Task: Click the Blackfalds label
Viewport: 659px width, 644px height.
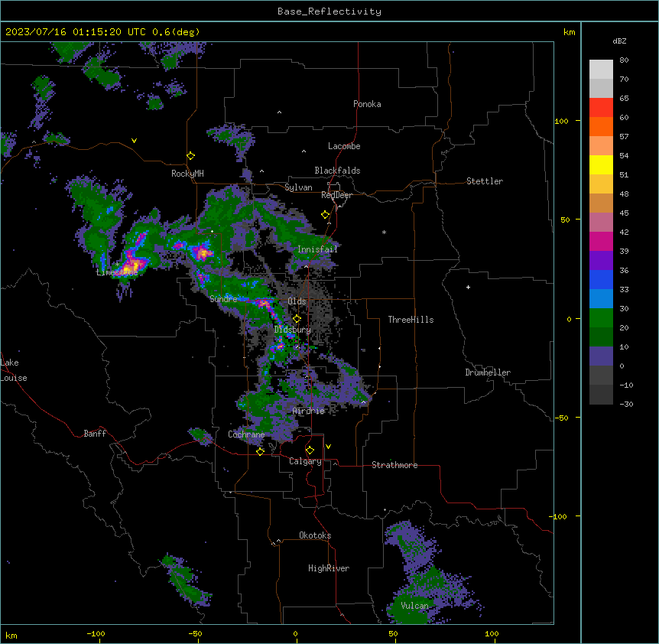Action: tap(337, 171)
